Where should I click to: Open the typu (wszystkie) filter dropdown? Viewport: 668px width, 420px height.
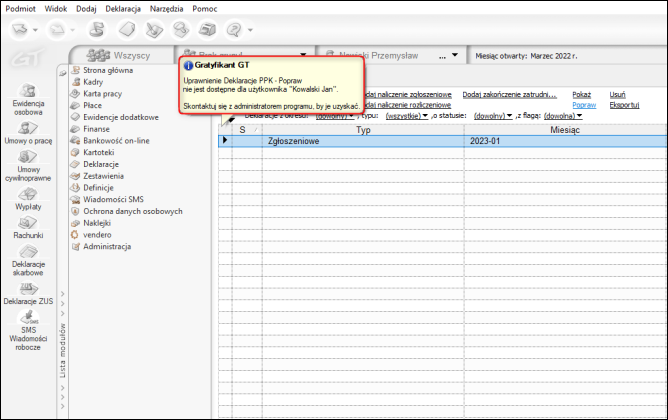(406, 116)
